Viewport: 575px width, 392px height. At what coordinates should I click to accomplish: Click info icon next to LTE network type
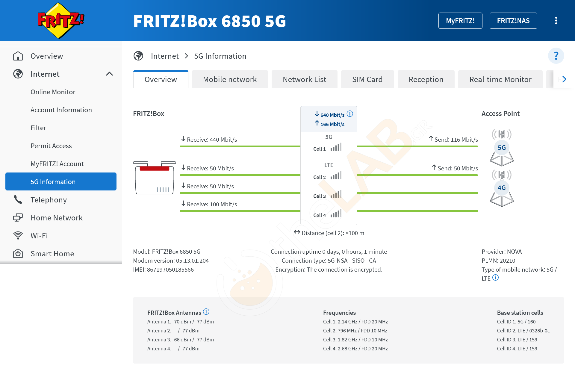(496, 278)
